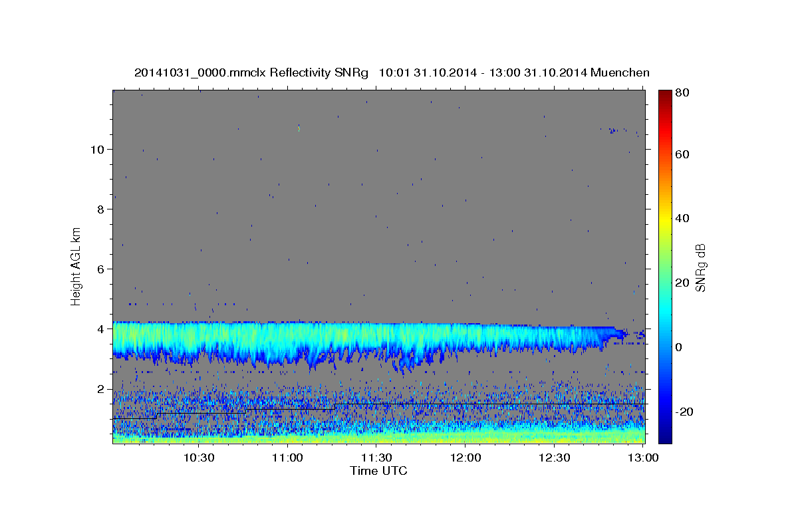
Task: Click the 'SNRg dB' colorbar label
Action: coord(700,267)
